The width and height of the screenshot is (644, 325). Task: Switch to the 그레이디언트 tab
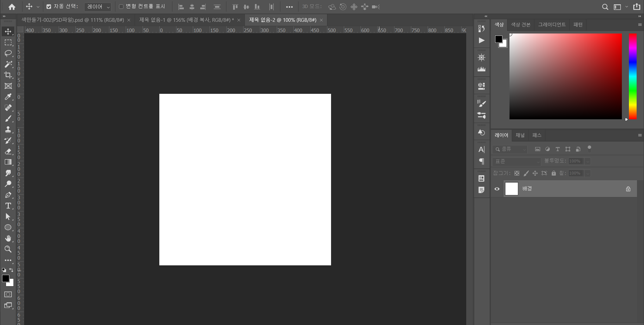[552, 25]
